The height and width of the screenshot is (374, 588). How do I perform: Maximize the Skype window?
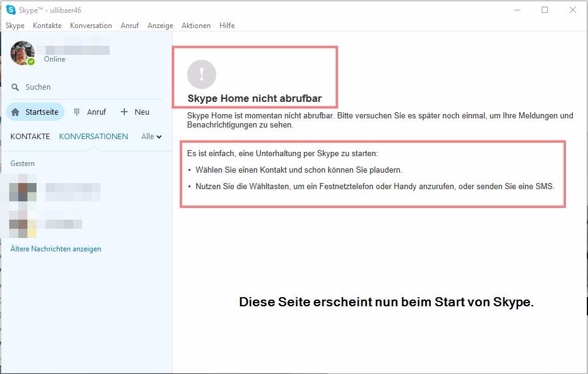click(x=545, y=10)
